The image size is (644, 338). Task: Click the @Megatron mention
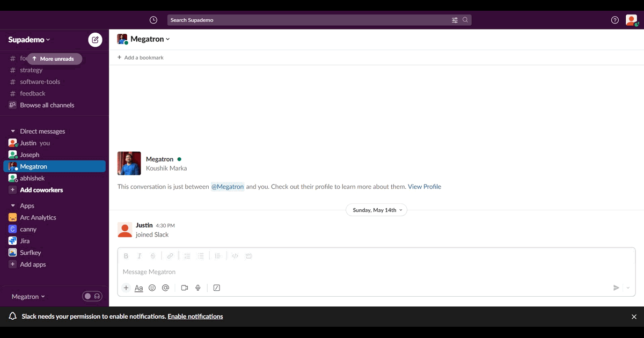pyautogui.click(x=227, y=187)
